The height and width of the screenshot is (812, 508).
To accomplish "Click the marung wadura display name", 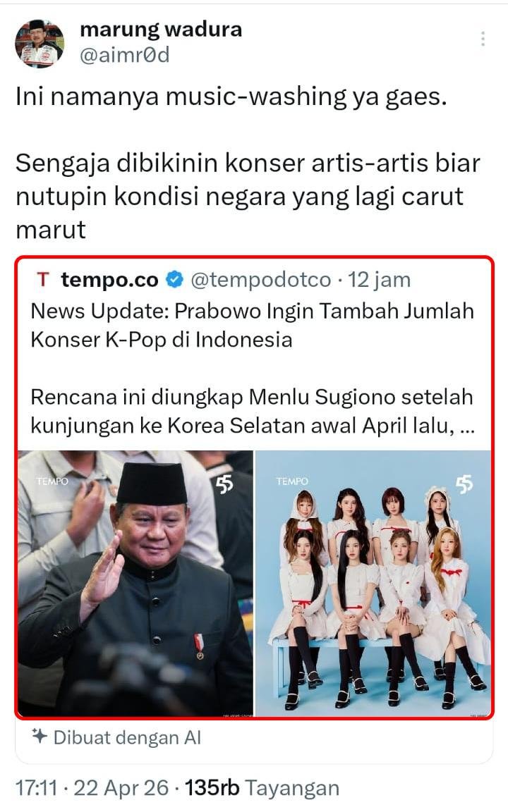I will point(161,30).
